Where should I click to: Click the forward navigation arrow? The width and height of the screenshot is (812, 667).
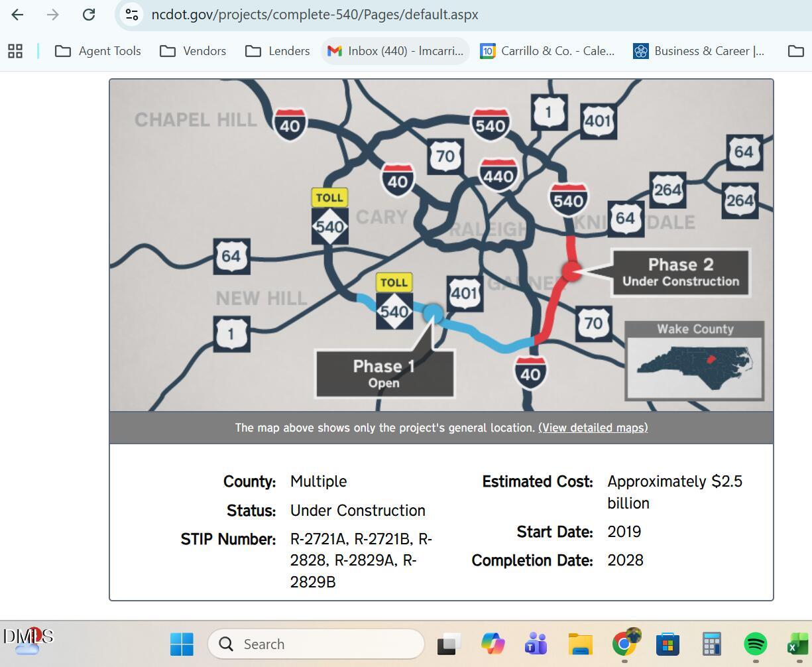(52, 14)
